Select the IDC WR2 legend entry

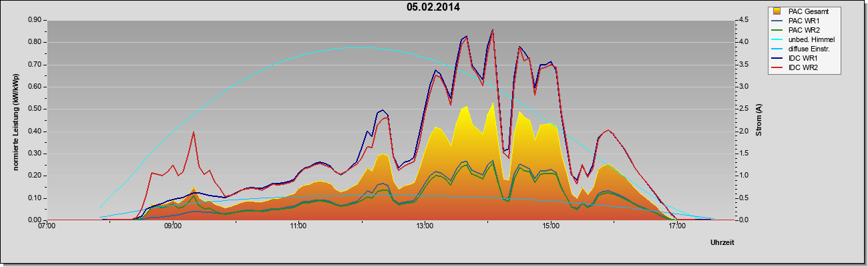(796, 69)
